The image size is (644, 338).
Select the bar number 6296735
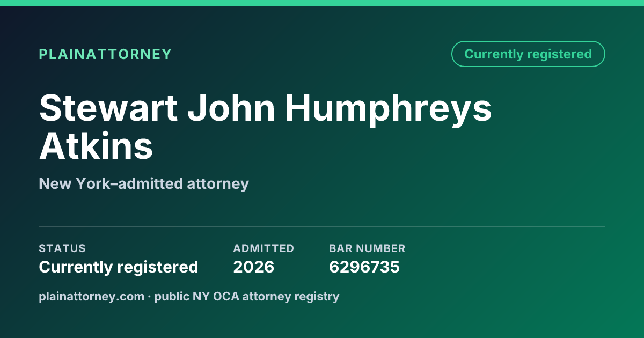[x=364, y=267]
